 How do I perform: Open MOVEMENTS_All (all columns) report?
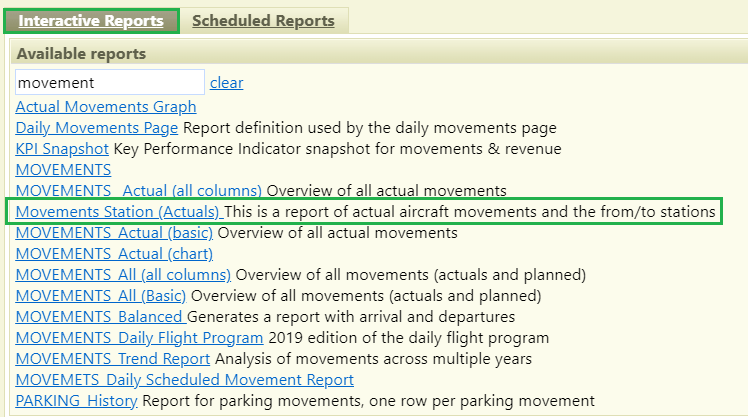point(123,275)
